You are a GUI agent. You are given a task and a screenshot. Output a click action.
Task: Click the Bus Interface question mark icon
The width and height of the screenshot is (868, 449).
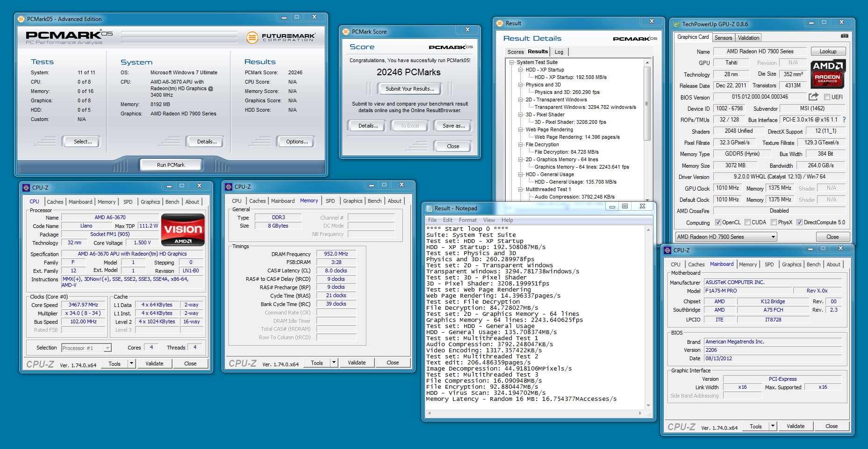[x=844, y=120]
